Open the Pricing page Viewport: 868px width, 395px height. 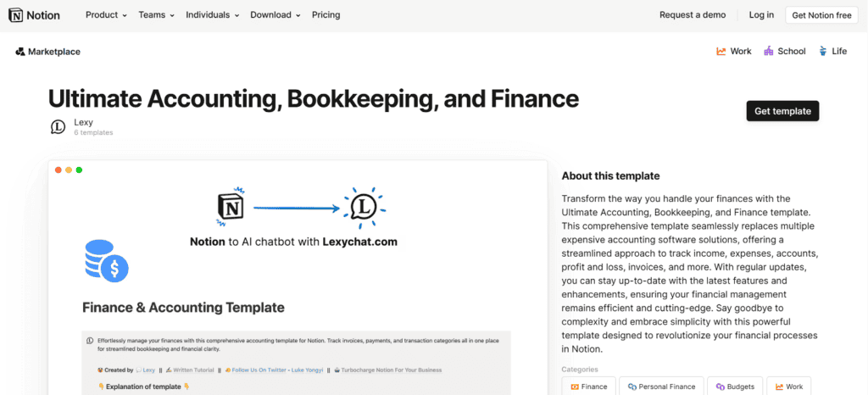tap(326, 15)
